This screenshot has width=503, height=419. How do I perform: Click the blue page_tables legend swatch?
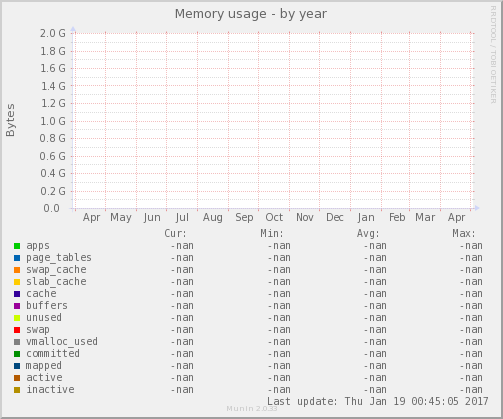point(17,258)
